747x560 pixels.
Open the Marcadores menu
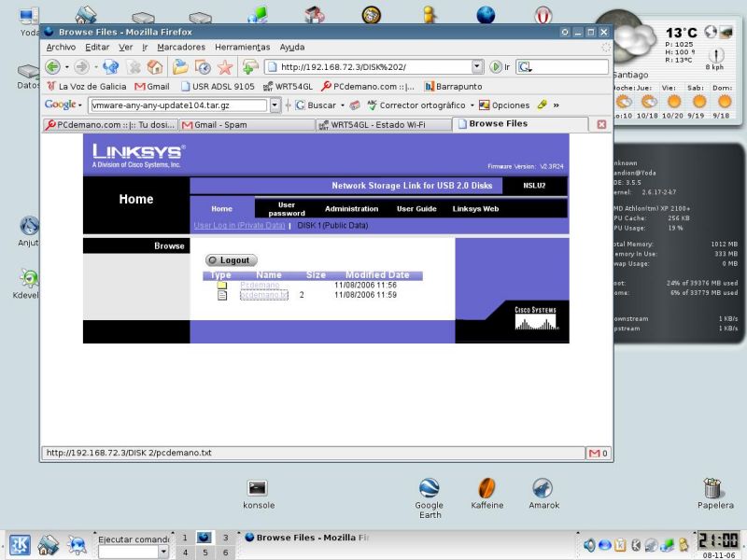[181, 48]
